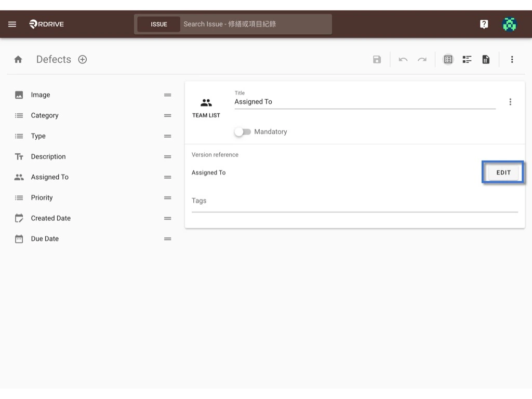Open the navigation drawer with the hamburger icon
Screen dimensions: 532x399
tap(12, 24)
